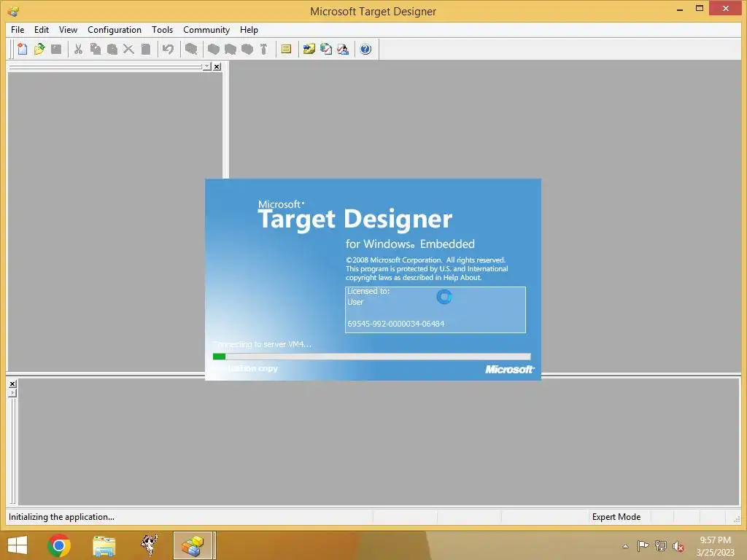747x560 pixels.
Task: Close the left component browser pane
Action: (x=217, y=66)
